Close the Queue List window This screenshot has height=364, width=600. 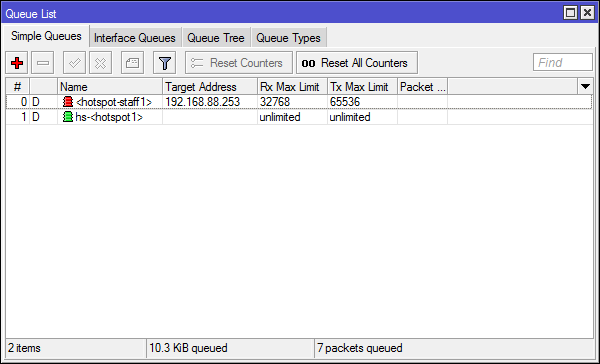pyautogui.click(x=587, y=13)
